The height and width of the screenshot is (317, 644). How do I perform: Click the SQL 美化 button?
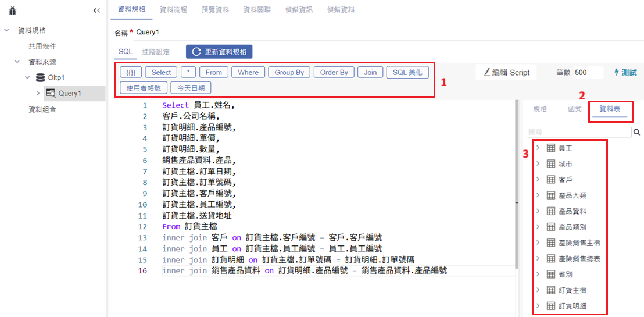[407, 72]
